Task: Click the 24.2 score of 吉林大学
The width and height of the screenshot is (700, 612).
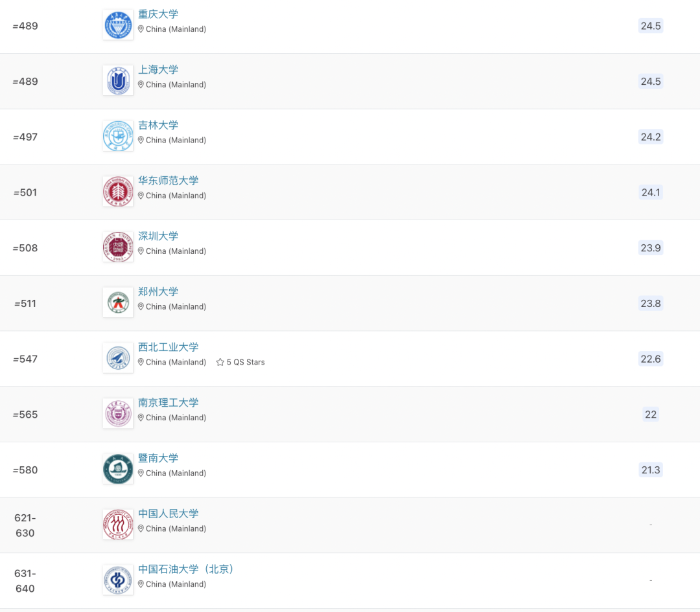Action: tap(650, 137)
